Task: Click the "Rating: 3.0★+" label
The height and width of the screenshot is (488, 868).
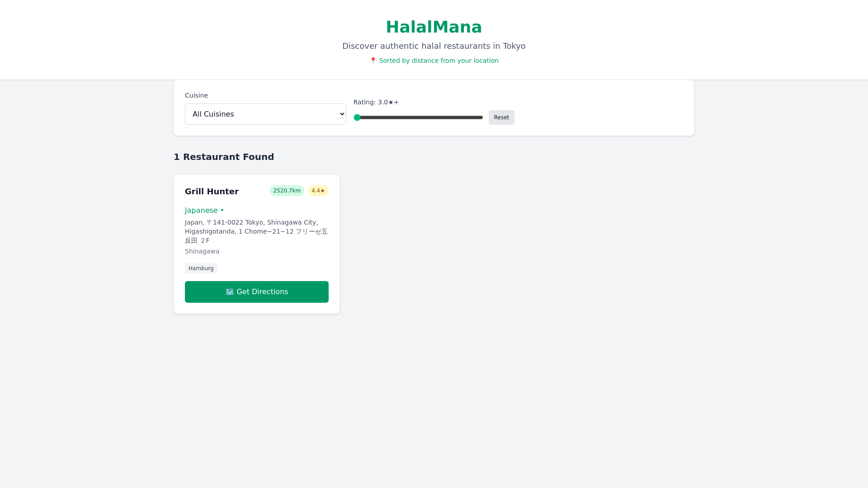Action: (376, 102)
